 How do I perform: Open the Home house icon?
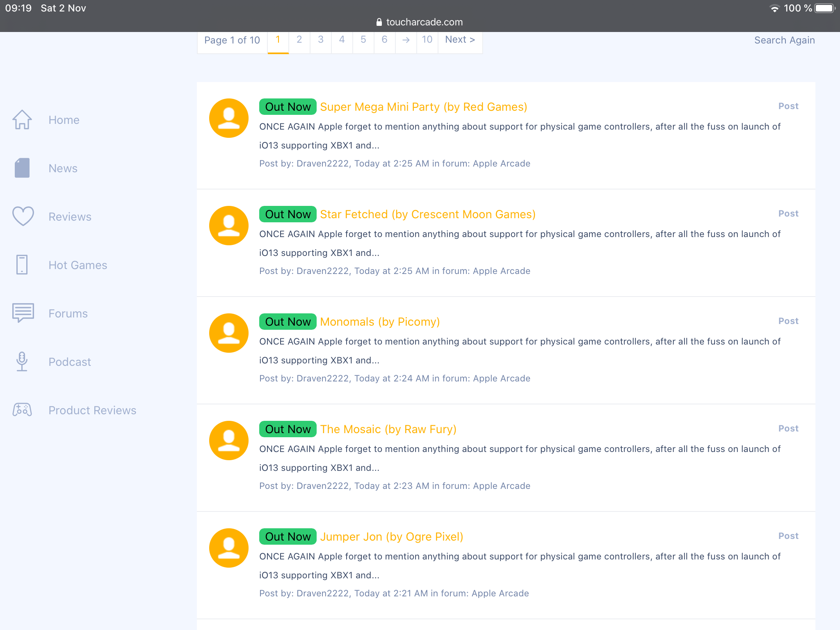(x=22, y=120)
